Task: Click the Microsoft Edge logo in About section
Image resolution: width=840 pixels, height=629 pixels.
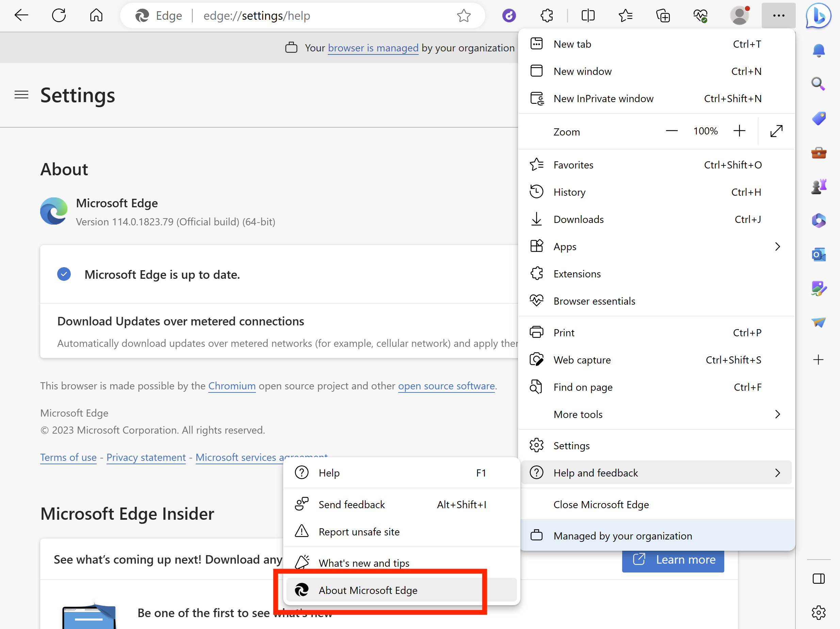Action: 54,211
